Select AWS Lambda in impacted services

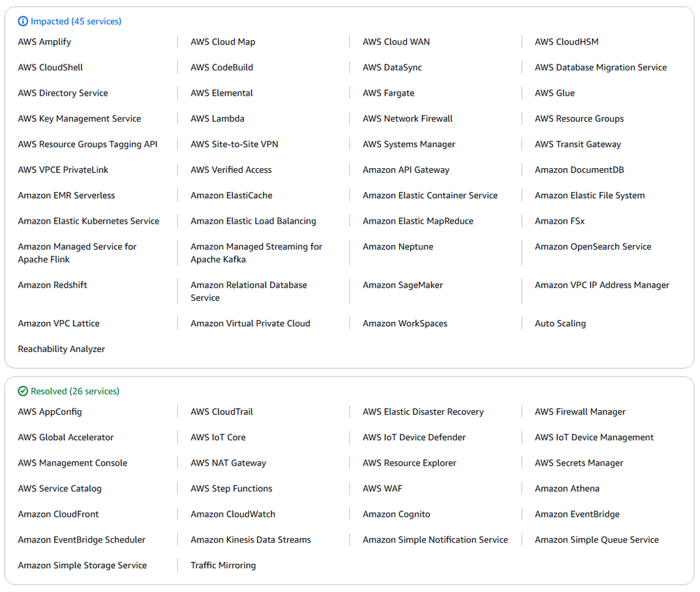(217, 119)
